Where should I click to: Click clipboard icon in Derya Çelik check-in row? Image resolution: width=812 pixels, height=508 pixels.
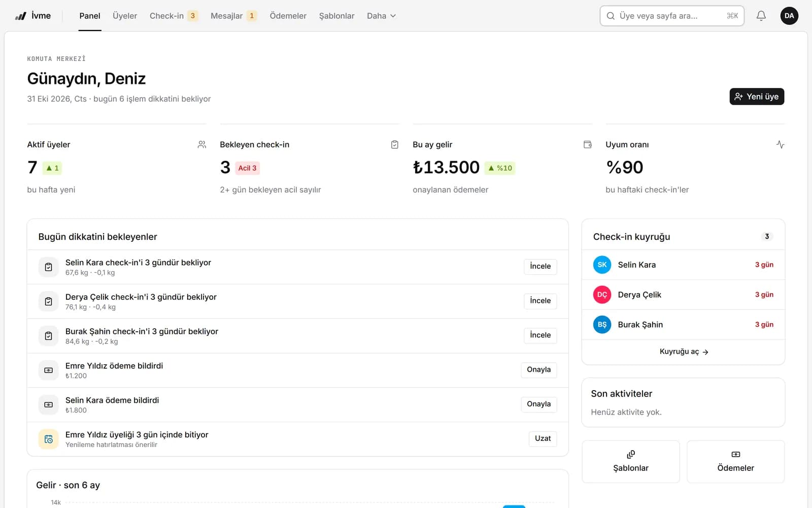(49, 301)
